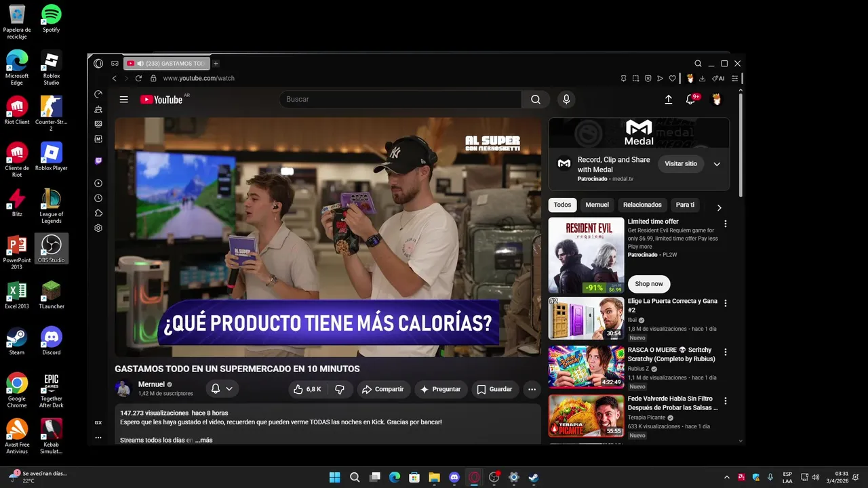This screenshot has height=488, width=868.
Task: Like the video with 6,8 K
Action: 307,390
